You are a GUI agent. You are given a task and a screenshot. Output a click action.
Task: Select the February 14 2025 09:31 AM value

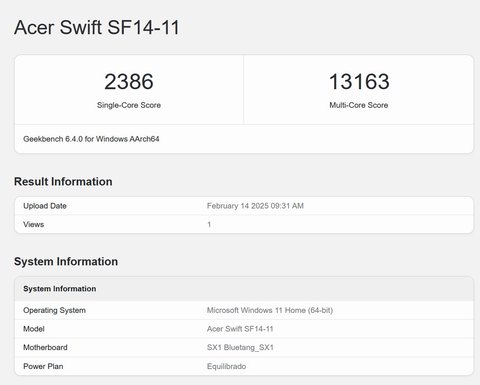(x=255, y=206)
